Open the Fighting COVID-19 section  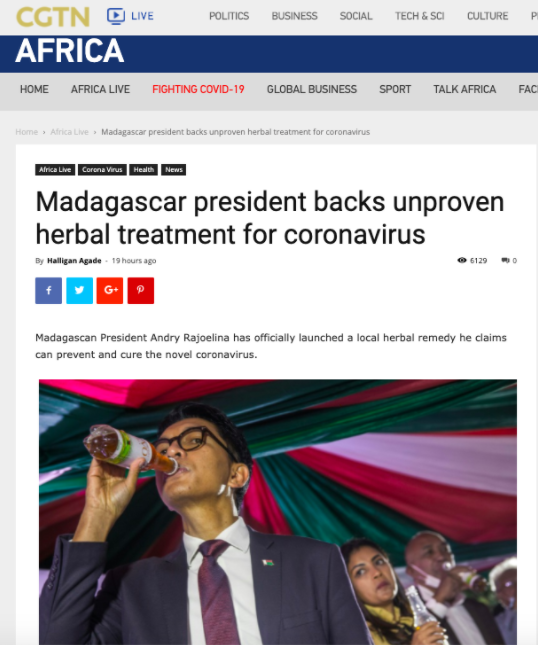198,89
